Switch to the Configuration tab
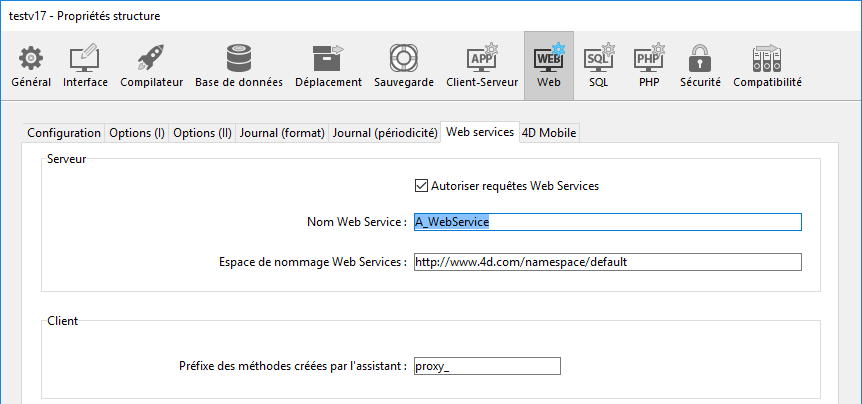 (64, 133)
